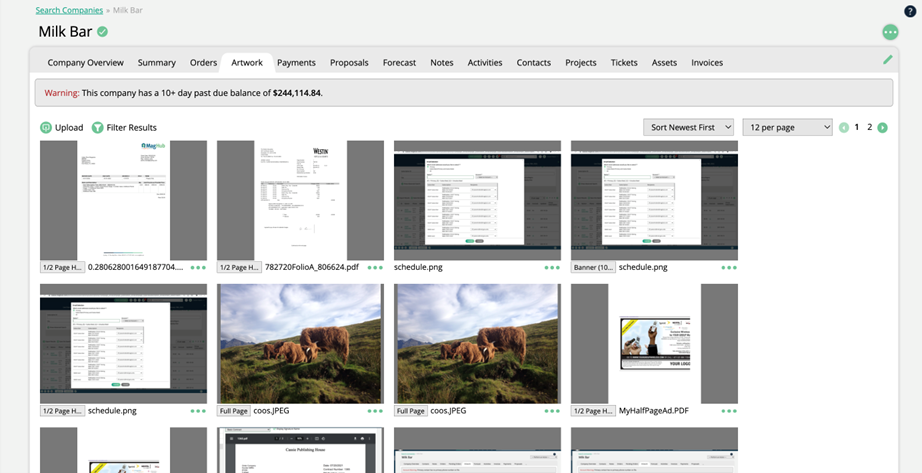The image size is (922, 473).
Task: Open the Tickets tab
Action: coord(624,62)
